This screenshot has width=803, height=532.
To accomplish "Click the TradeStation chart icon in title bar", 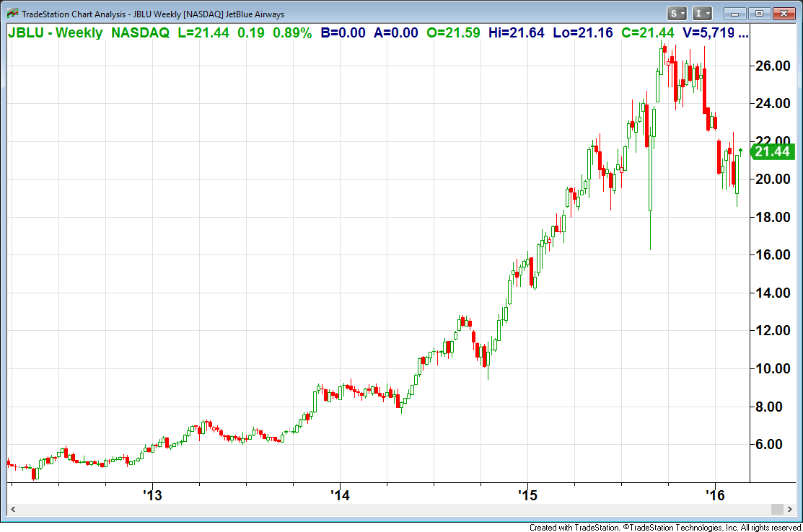I will coord(12,14).
